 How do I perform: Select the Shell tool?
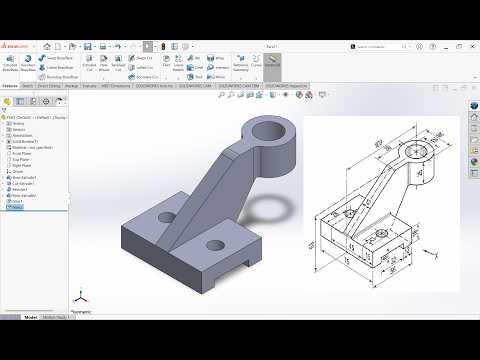click(195, 77)
